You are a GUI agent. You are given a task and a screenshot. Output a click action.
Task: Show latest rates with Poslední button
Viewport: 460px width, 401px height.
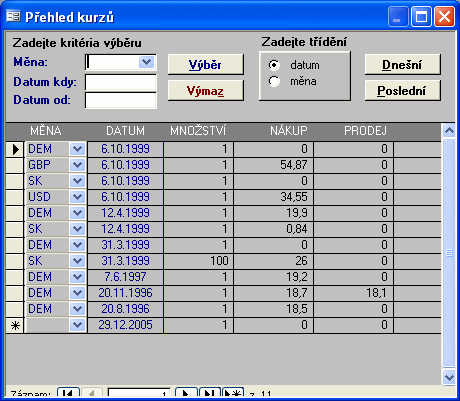[x=403, y=90]
